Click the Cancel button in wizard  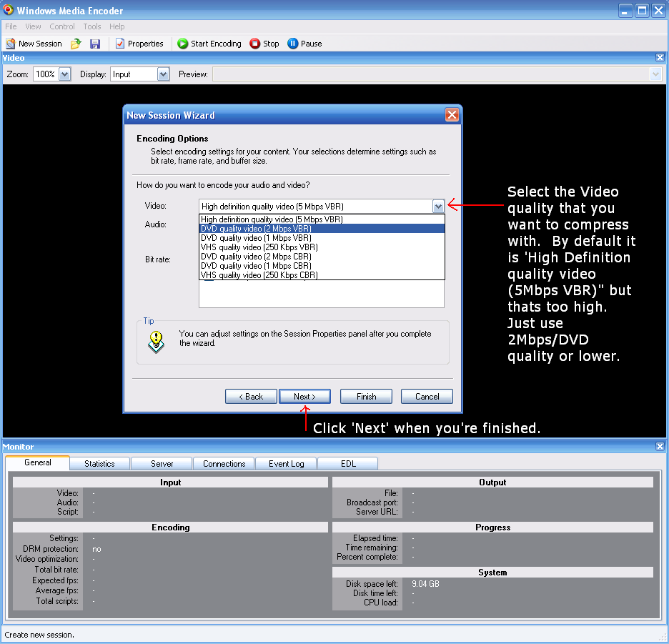[427, 397]
